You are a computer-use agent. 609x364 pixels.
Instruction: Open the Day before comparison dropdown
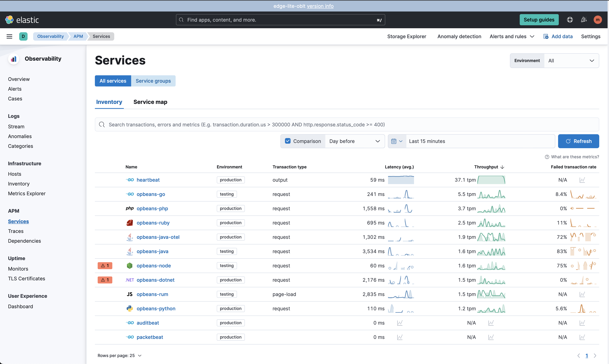click(355, 141)
